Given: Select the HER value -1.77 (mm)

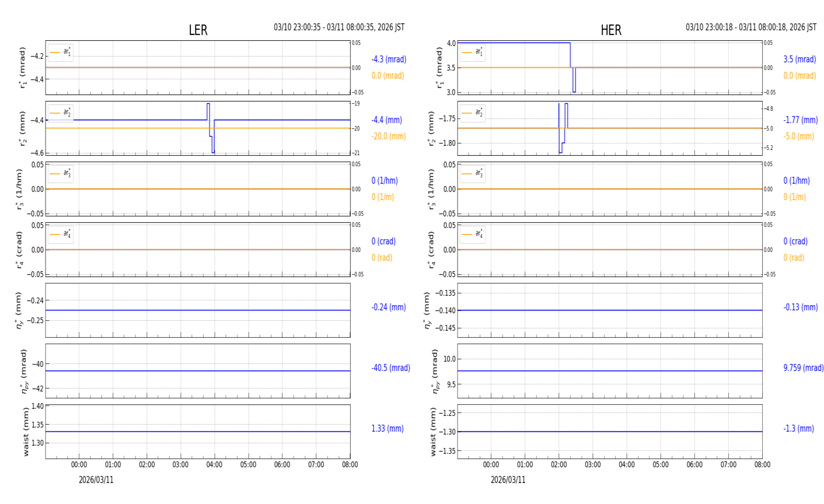Looking at the screenshot, I should 801,120.
